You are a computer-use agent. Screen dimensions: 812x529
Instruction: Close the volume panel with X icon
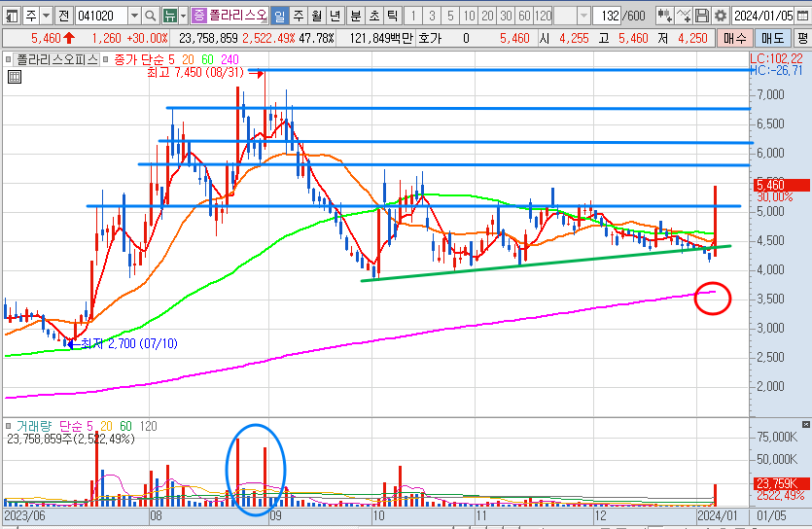tap(806, 424)
